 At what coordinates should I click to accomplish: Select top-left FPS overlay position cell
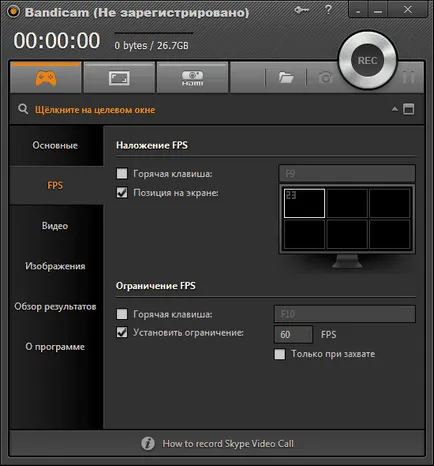pyautogui.click(x=304, y=203)
